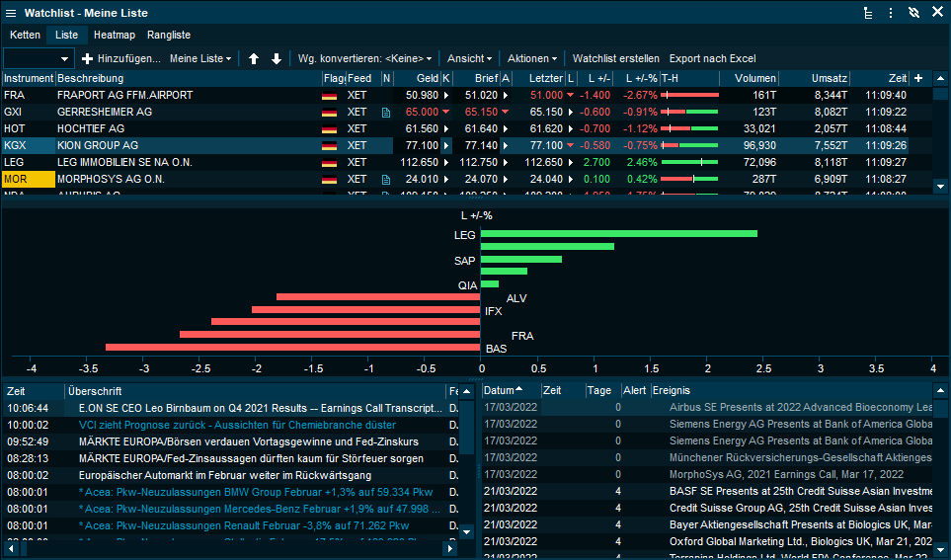Screen dimensions: 951x560
Task: Open the Ansicht dropdown menu
Action: point(469,59)
